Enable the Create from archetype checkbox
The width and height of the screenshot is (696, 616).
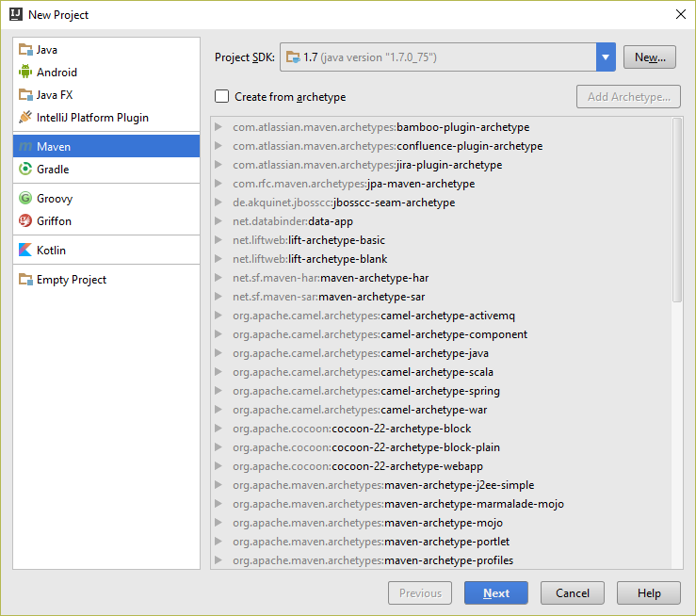[x=221, y=96]
